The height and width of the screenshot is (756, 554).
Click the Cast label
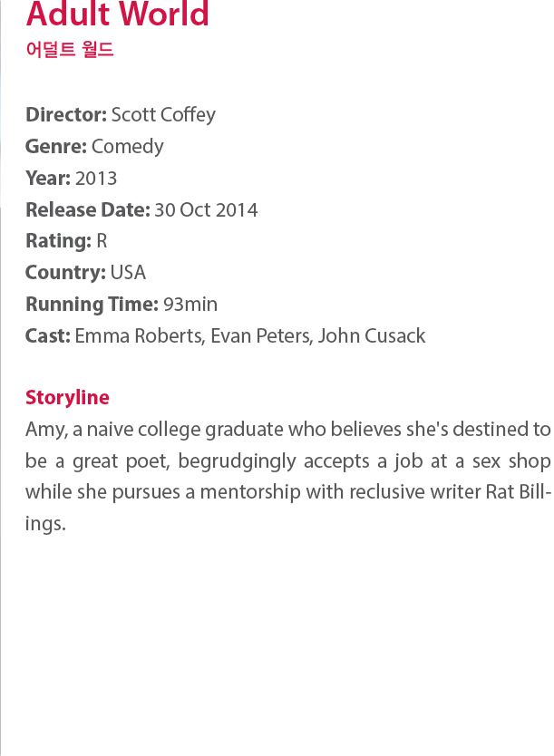[x=48, y=336]
